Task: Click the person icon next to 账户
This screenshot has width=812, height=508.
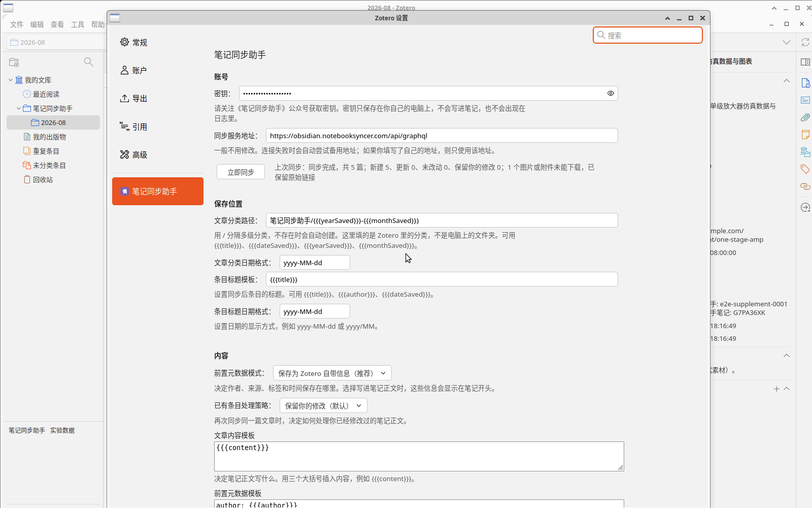Action: coord(124,70)
